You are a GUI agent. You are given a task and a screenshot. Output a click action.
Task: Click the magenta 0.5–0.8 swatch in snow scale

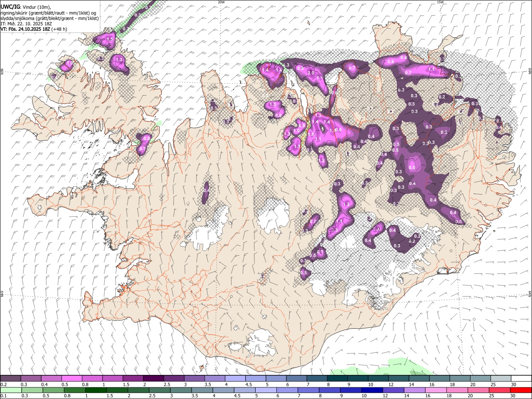(71, 379)
